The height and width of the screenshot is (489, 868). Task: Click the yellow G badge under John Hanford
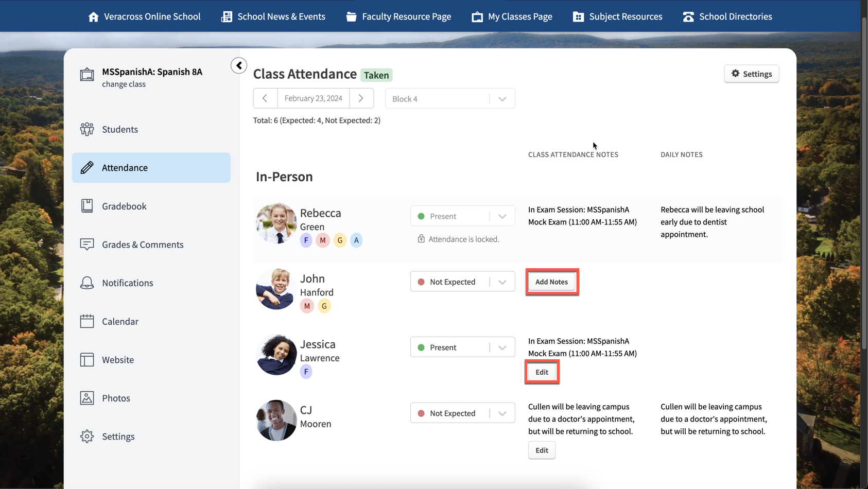point(324,306)
